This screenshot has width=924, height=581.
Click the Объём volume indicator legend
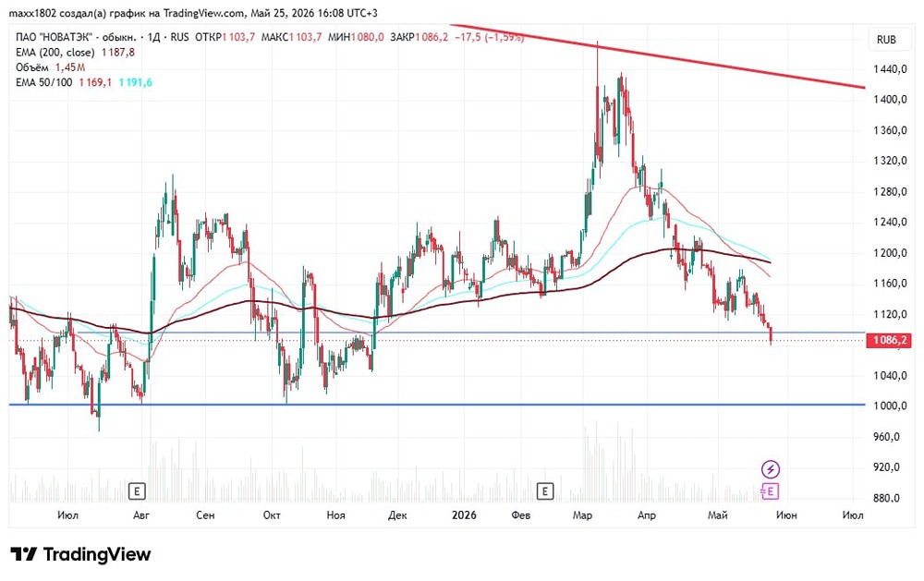[x=31, y=67]
